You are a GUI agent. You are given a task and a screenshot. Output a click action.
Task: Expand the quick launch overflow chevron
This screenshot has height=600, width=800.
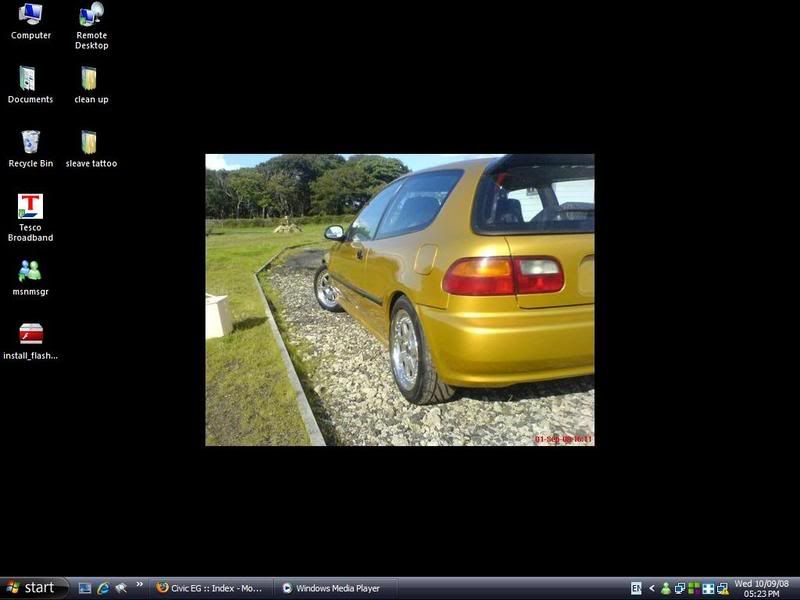139,584
